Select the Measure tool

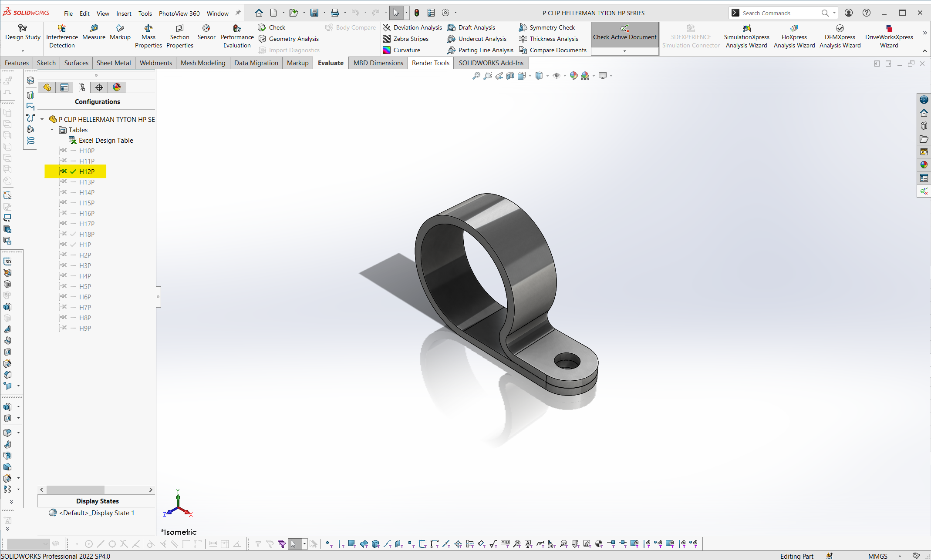(x=94, y=33)
